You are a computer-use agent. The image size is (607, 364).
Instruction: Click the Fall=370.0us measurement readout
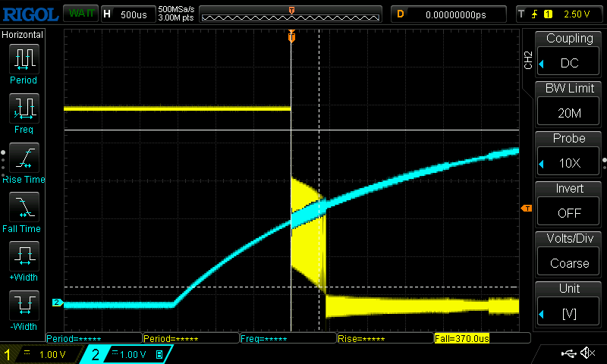476,339
